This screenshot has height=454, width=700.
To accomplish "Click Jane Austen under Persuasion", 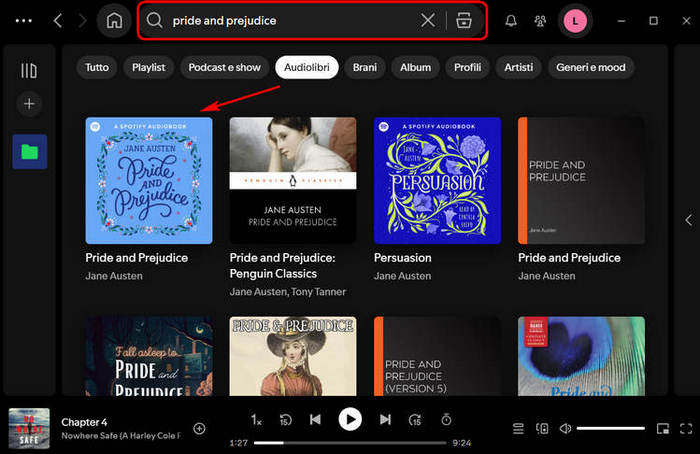I will (403, 276).
